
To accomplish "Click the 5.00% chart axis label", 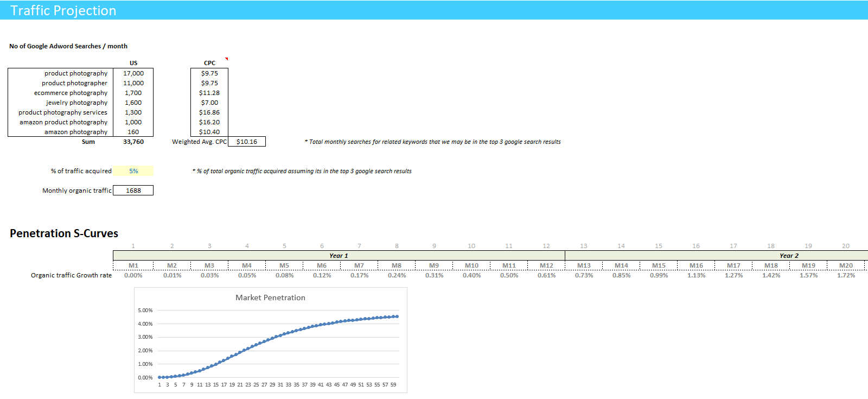I will coord(145,311).
